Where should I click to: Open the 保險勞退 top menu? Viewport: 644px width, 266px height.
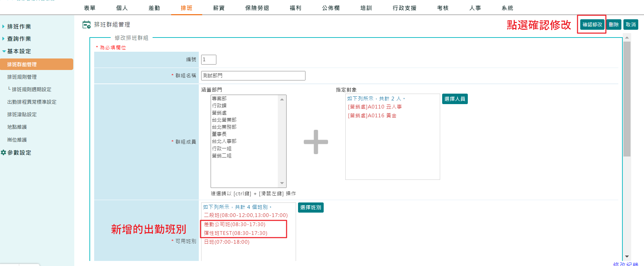click(257, 8)
